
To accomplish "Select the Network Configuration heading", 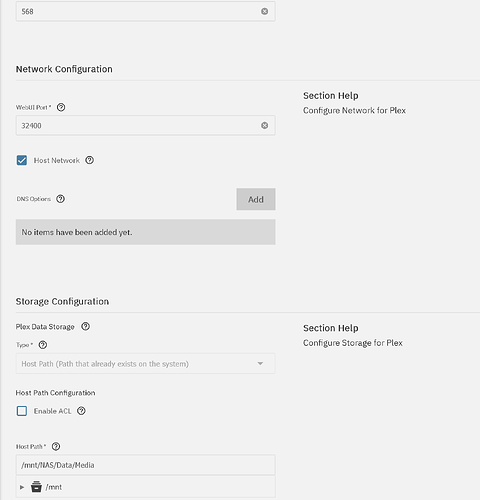I will coord(64,69).
